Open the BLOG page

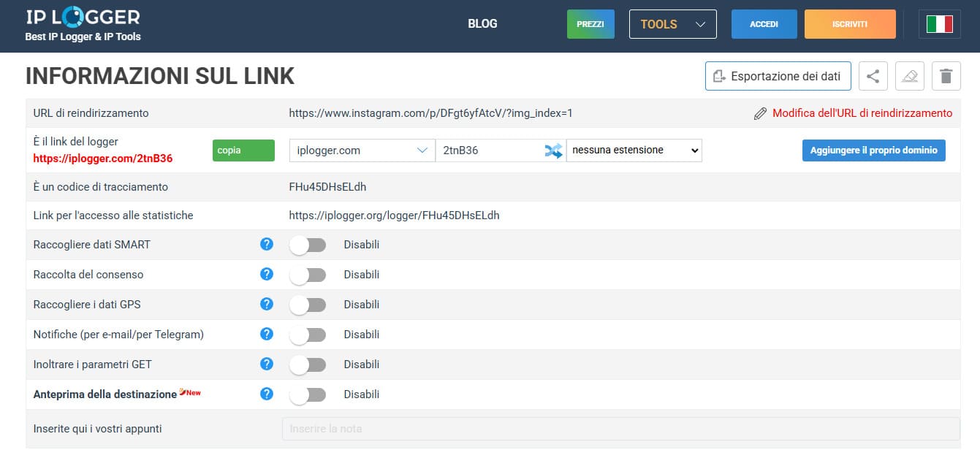coord(482,24)
